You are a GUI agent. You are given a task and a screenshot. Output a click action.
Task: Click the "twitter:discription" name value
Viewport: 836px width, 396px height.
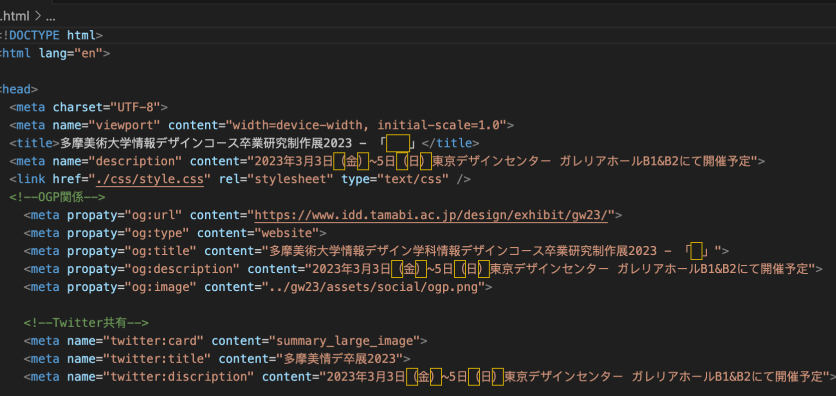[x=179, y=377]
